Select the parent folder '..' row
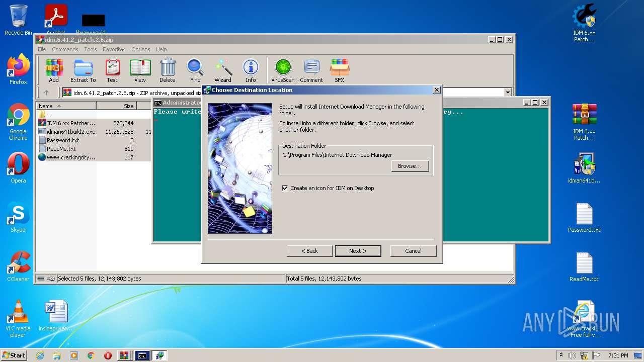 click(x=94, y=115)
